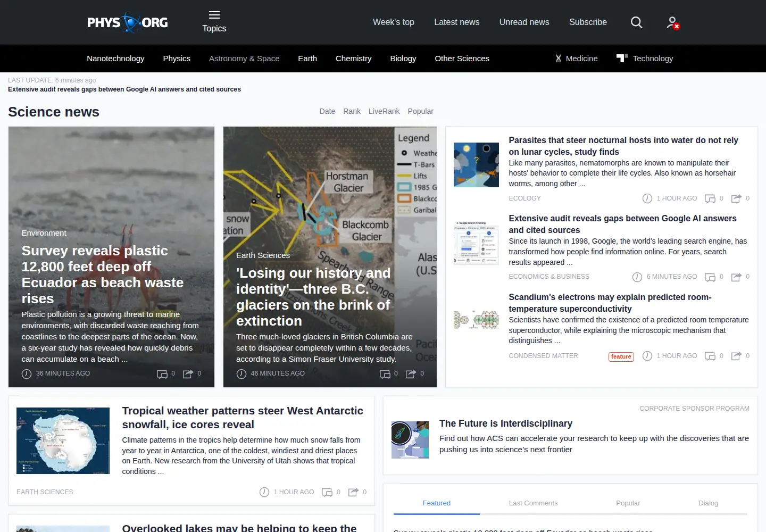766x532 pixels.
Task: Open three B.C. glaciers extinction headline
Action: [x=313, y=297]
